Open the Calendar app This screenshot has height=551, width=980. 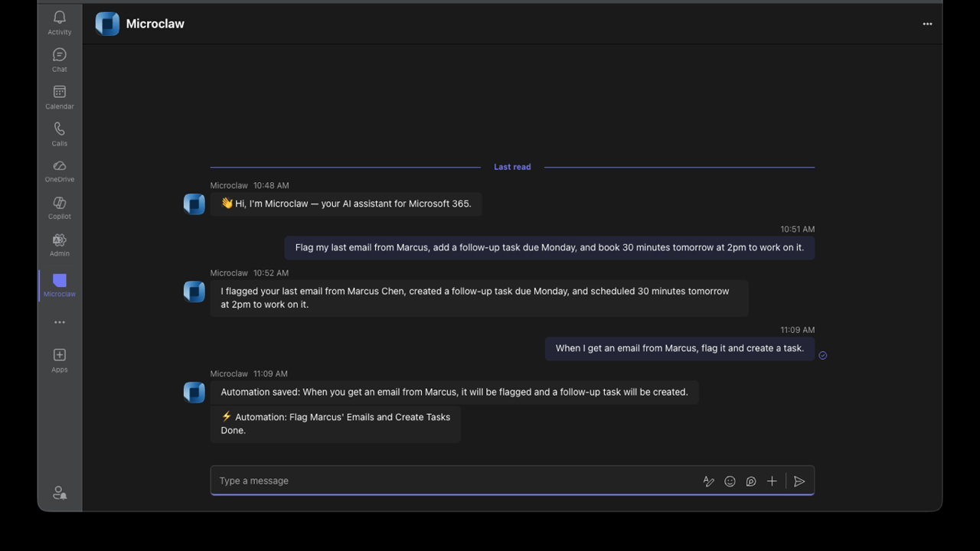tap(60, 97)
